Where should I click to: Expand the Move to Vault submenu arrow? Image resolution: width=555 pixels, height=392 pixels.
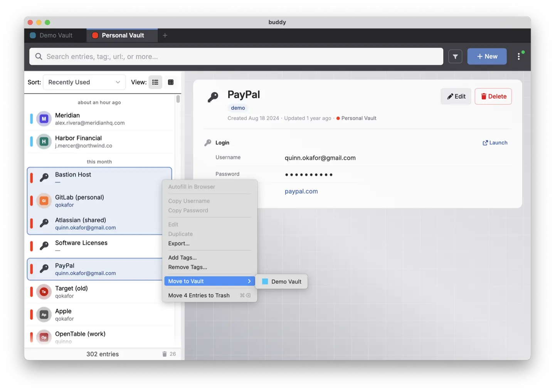click(249, 281)
